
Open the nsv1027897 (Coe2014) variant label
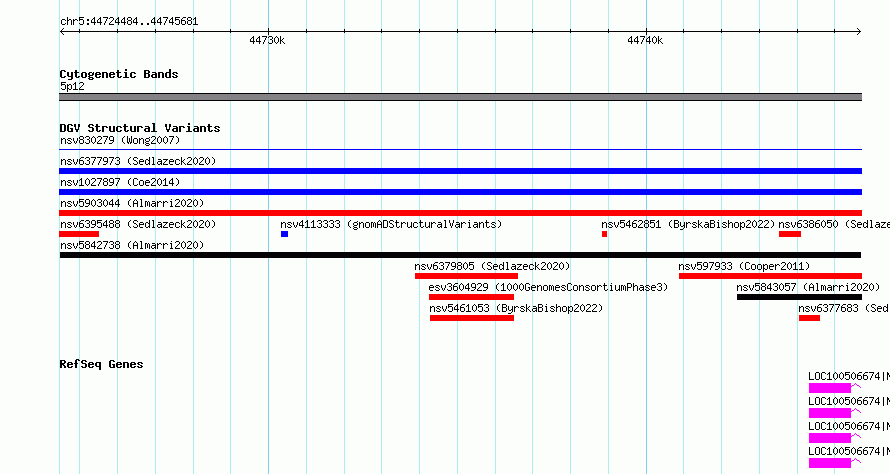tap(120, 182)
